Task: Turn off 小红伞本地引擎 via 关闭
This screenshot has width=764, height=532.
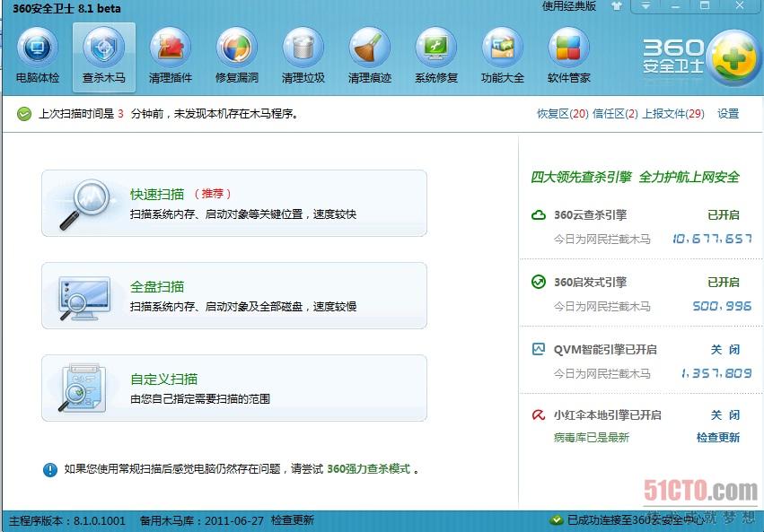Action: tap(725, 415)
